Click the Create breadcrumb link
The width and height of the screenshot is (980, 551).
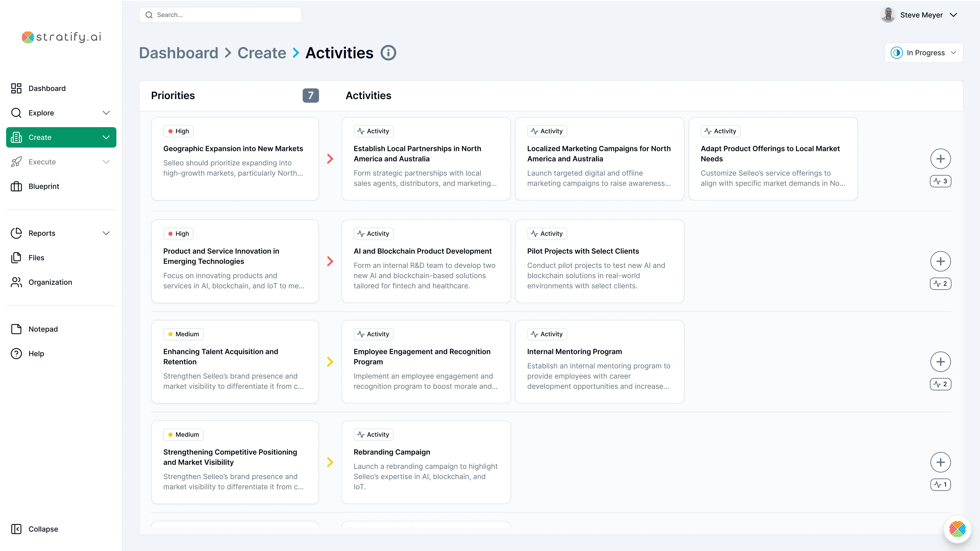[262, 53]
